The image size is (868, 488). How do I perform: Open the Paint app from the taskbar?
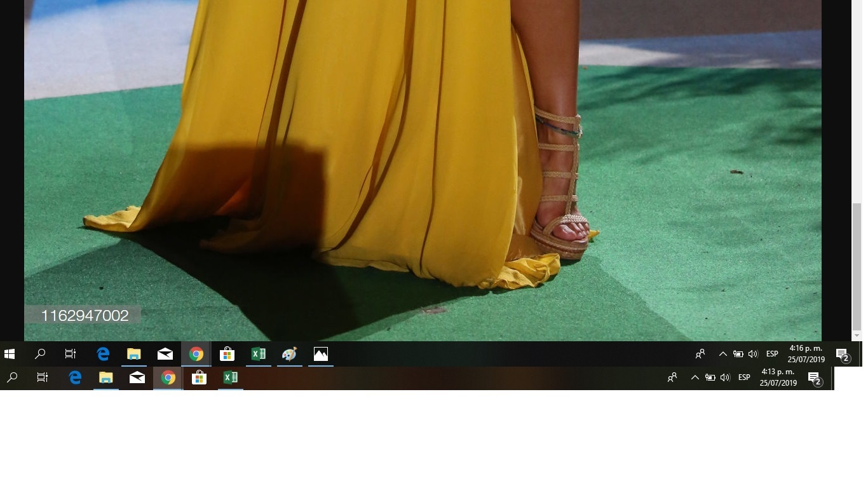point(289,354)
